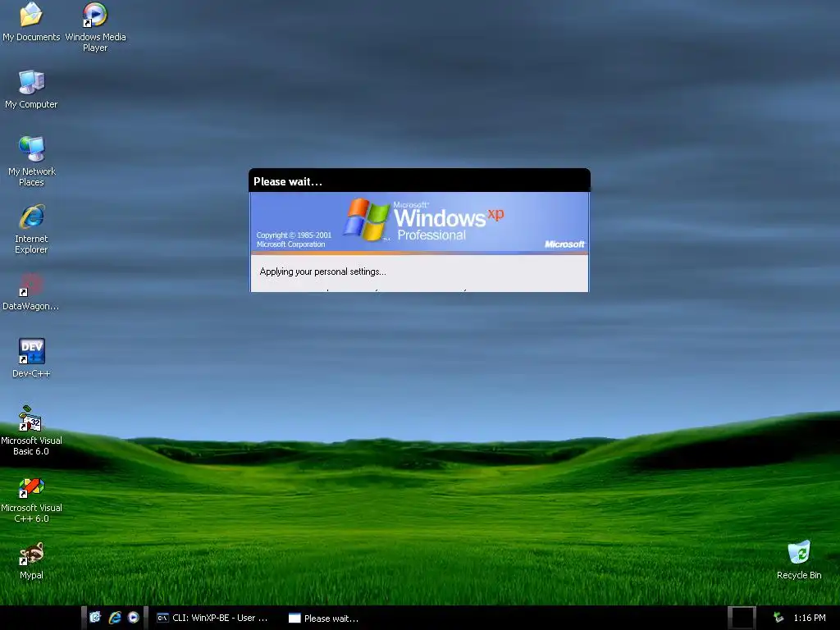
Task: Click the Applying your personal settings text
Action: [x=322, y=272]
